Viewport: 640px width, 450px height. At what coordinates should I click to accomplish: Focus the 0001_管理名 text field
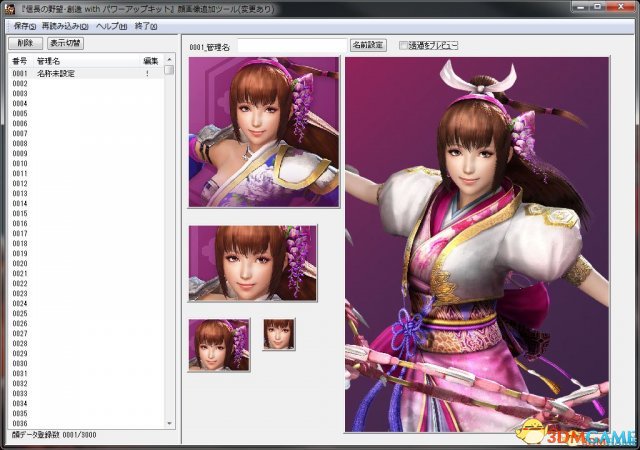tap(292, 46)
